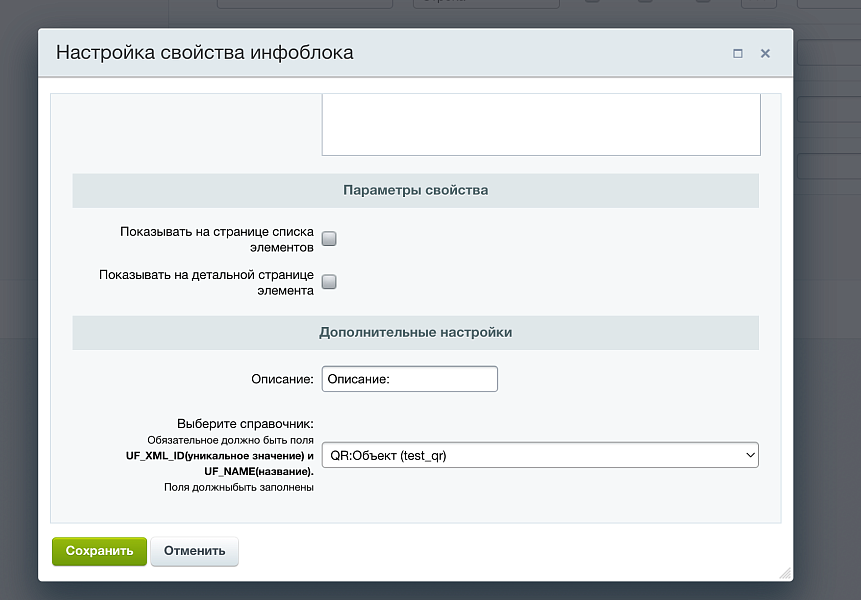Image resolution: width=861 pixels, height=600 pixels.
Task: Click the maximize icon in the dialog header
Action: (x=739, y=53)
